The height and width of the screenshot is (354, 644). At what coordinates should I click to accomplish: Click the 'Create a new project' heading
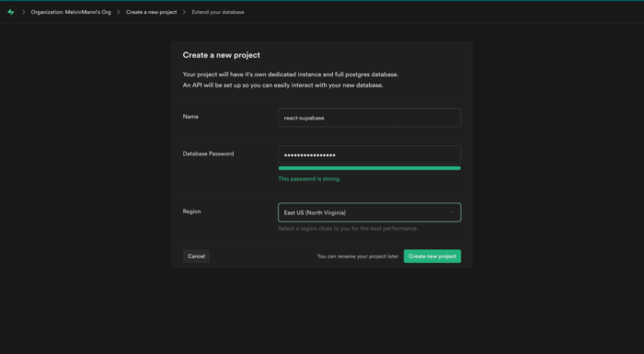tap(222, 55)
